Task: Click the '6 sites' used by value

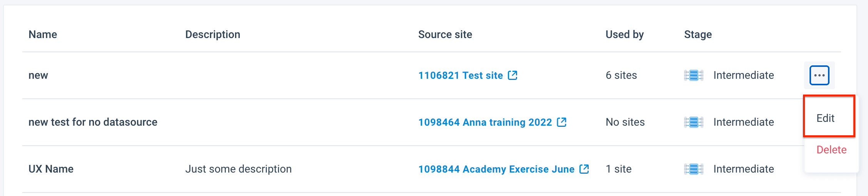Action: point(621,75)
